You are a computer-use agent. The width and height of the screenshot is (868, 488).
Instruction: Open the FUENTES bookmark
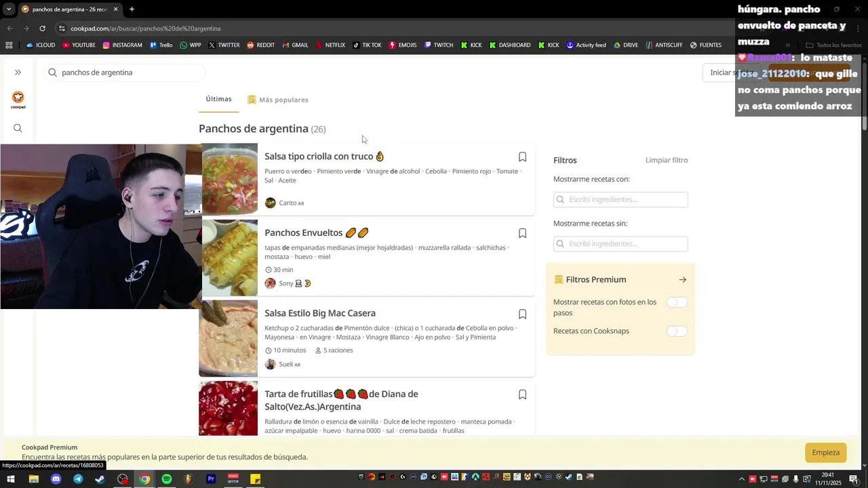point(705,45)
